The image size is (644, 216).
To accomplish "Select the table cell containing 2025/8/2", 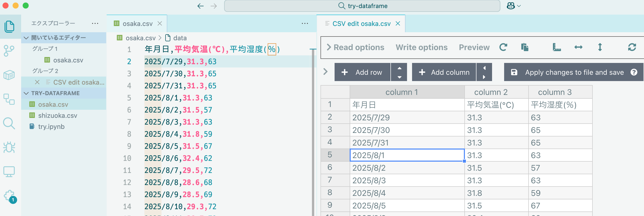I will tap(407, 168).
